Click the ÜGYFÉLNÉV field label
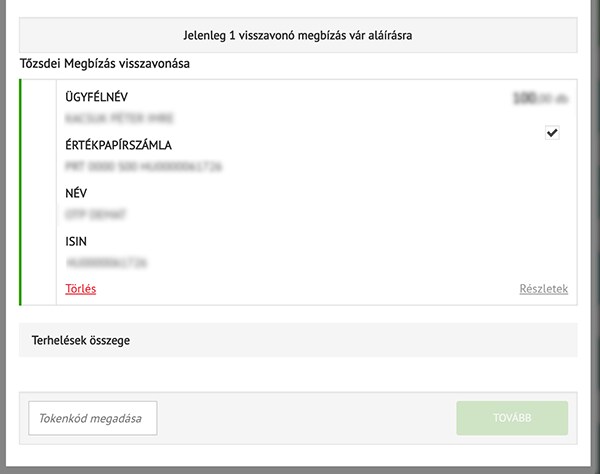 coord(97,97)
